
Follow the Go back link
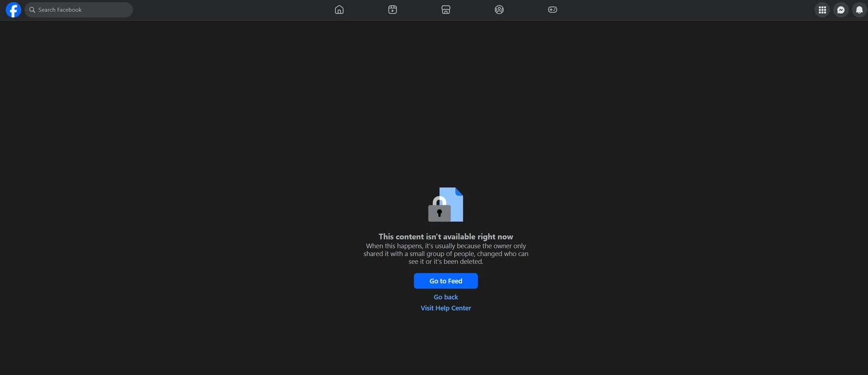(x=446, y=297)
